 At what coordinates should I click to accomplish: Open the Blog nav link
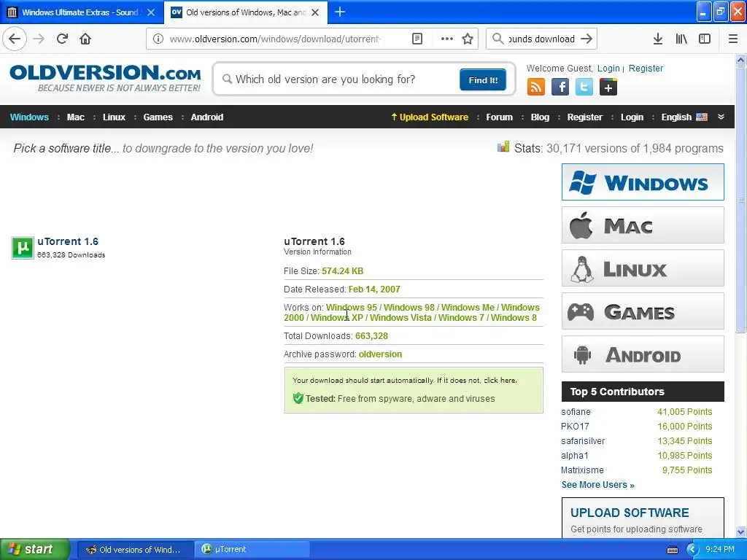coord(540,117)
